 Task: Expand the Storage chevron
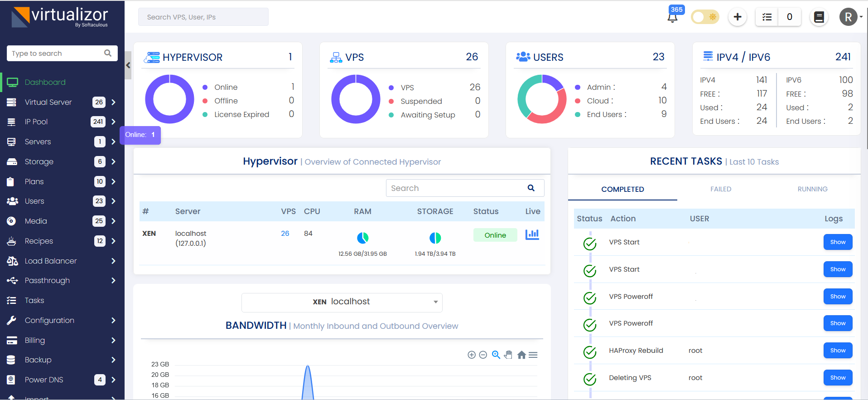point(113,161)
